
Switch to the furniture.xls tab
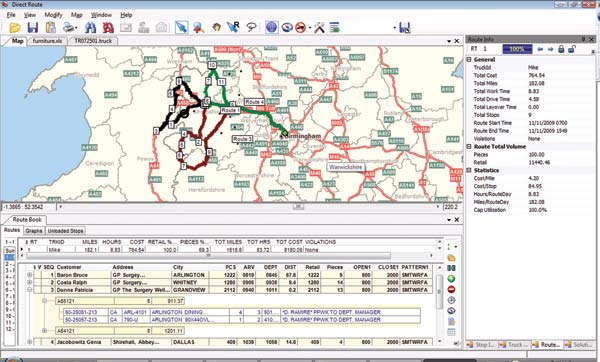click(x=47, y=41)
